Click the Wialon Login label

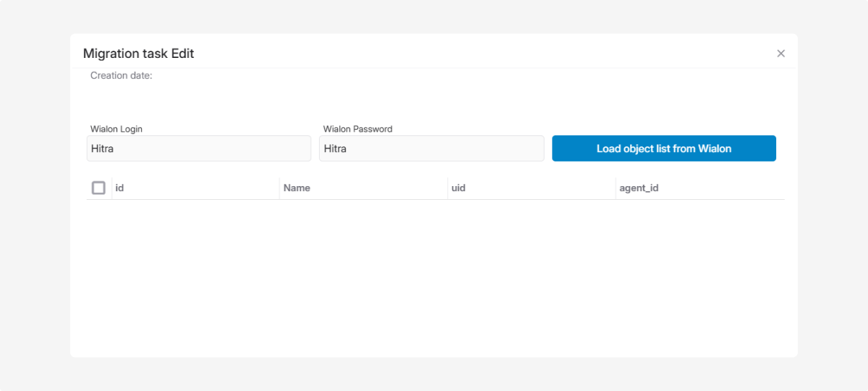(116, 129)
